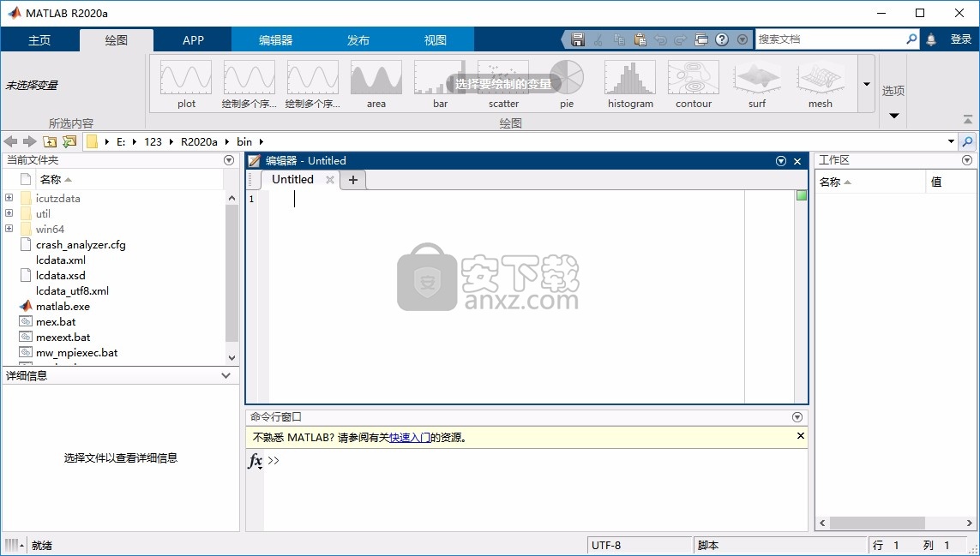This screenshot has width=980, height=556.
Task: Switch to the APP tab
Action: (193, 40)
